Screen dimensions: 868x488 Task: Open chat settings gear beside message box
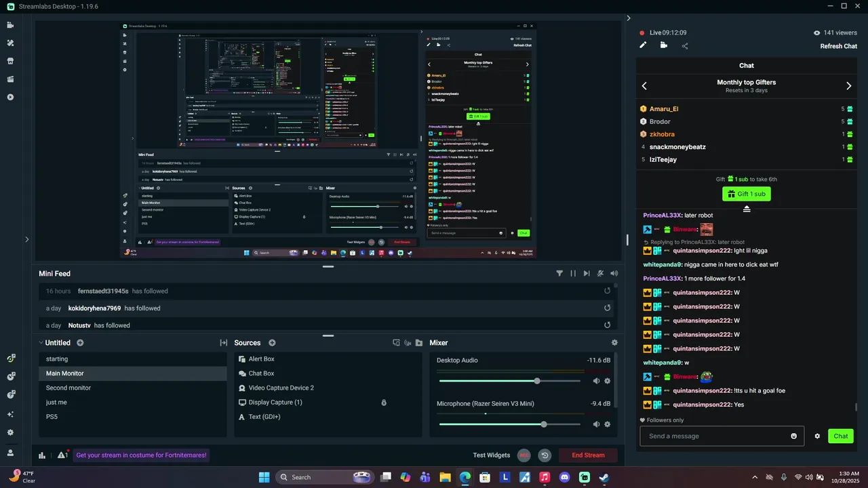click(817, 436)
